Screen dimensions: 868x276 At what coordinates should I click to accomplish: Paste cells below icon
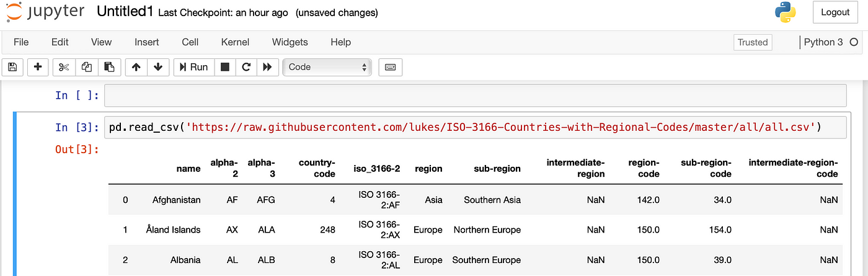tap(109, 67)
